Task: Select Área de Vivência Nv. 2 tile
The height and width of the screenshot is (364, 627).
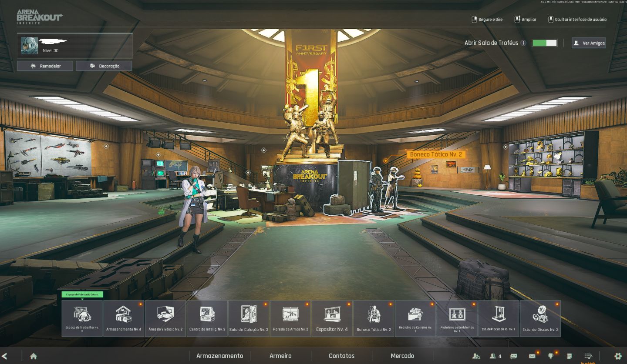Action: click(165, 318)
